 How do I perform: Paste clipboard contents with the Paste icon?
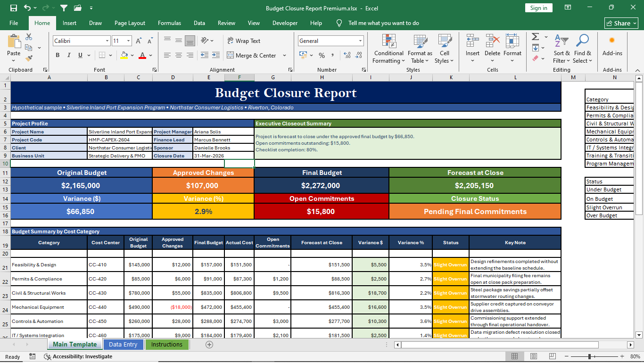coord(14,42)
